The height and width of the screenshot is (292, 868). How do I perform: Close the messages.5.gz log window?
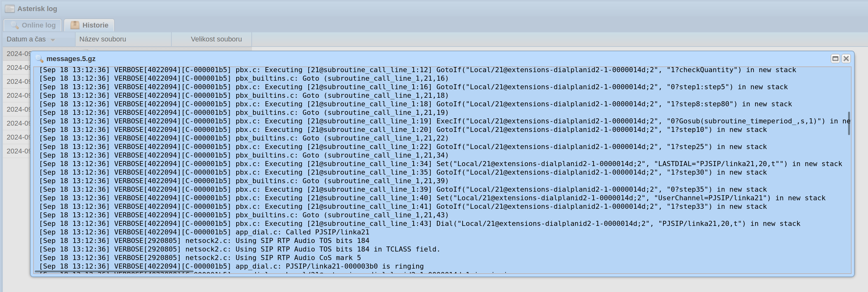click(x=846, y=59)
